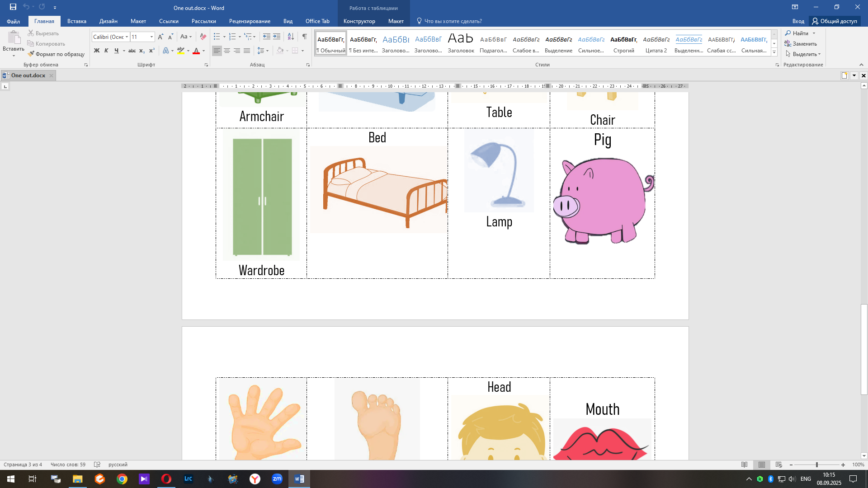Open Chrome from the taskbar
The image size is (868, 488).
tap(122, 479)
